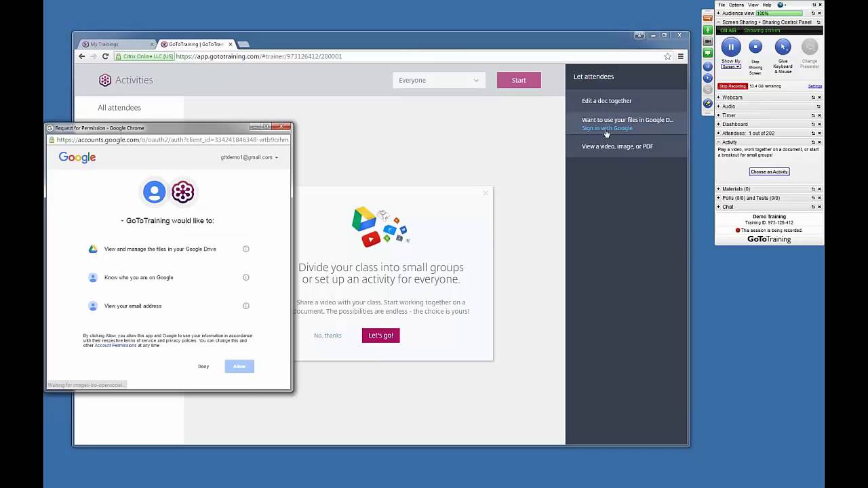Click Allow in the permission popup
The image size is (868, 488).
(239, 367)
